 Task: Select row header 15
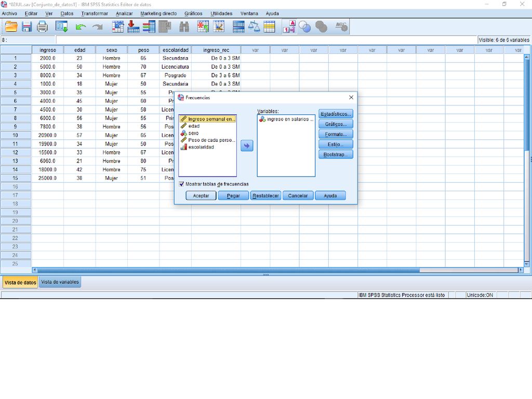tap(16, 178)
